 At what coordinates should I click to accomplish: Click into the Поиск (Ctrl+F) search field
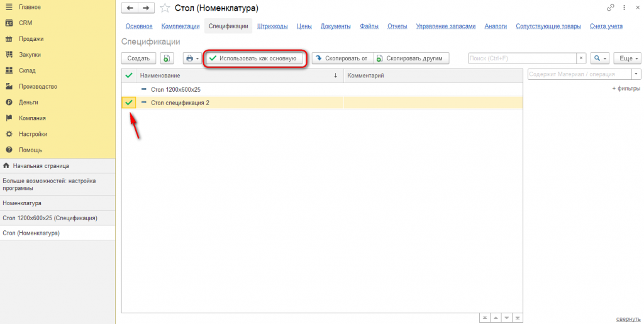[522, 59]
